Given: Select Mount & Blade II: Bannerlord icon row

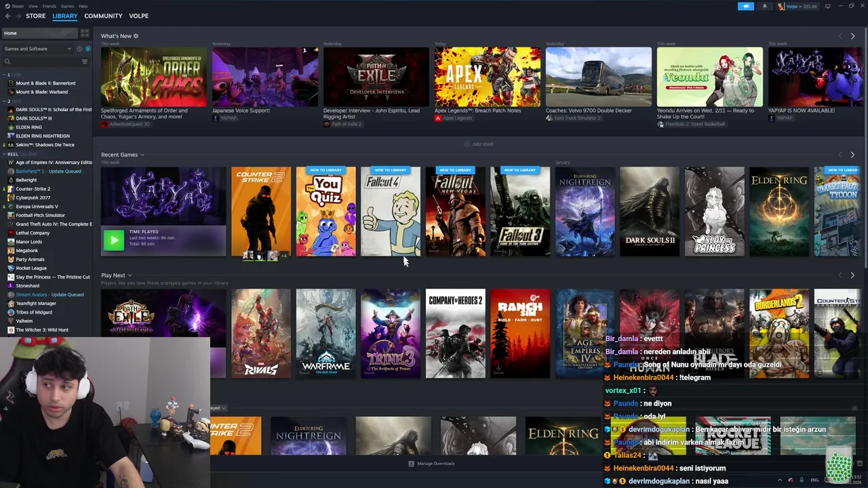Looking at the screenshot, I should [46, 83].
